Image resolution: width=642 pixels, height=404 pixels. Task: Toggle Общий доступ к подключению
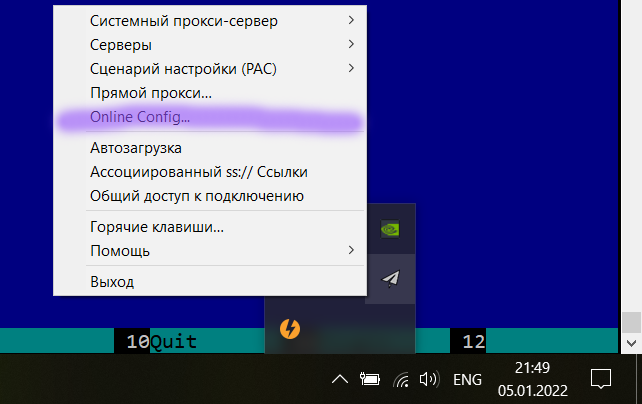pyautogui.click(x=210, y=196)
